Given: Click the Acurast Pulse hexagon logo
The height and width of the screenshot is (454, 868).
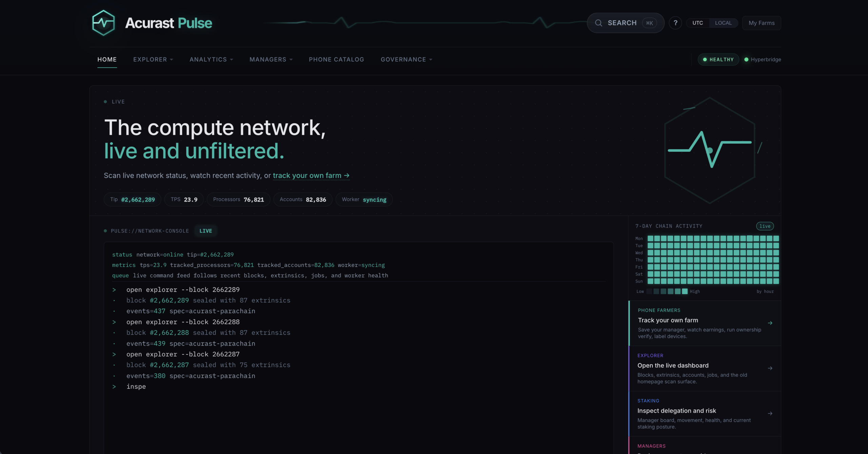Looking at the screenshot, I should coord(103,23).
